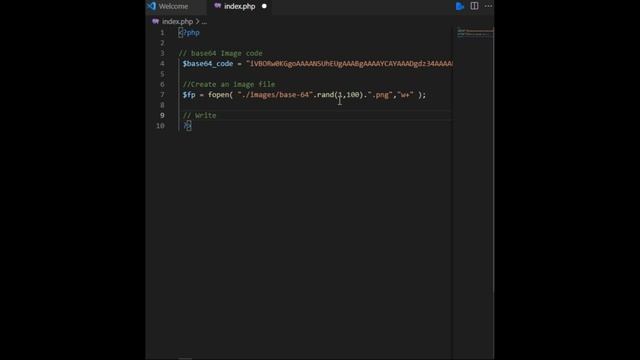This screenshot has height=360, width=640.
Task: Click the $base64_code variable
Action: (x=208, y=64)
